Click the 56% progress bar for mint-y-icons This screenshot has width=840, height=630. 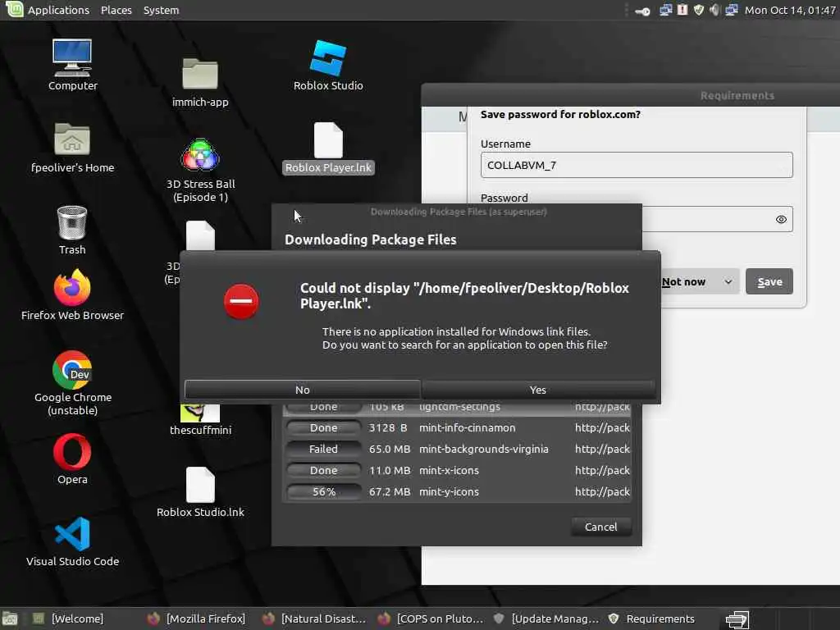[323, 491]
